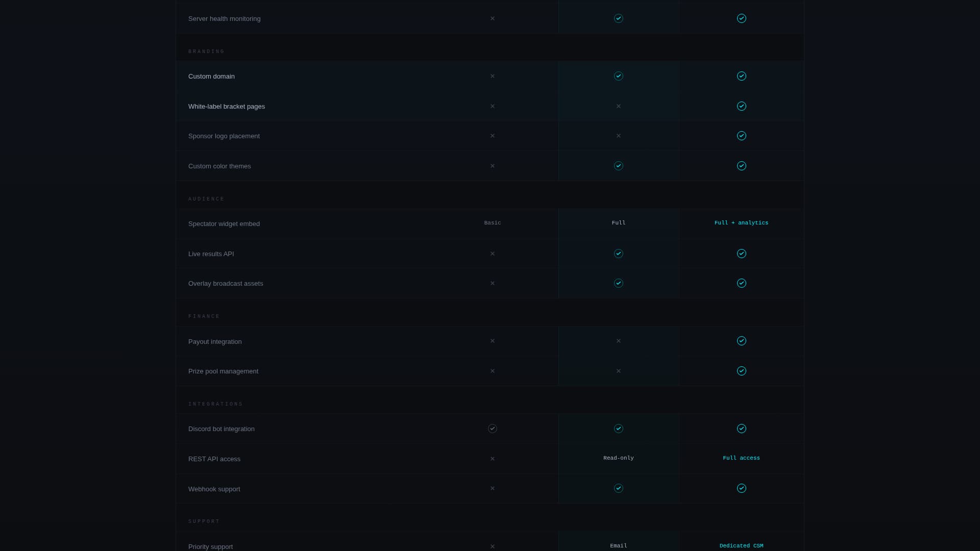Click the "Live results API" feature label
Image resolution: width=980 pixels, height=551 pixels.
(x=211, y=254)
